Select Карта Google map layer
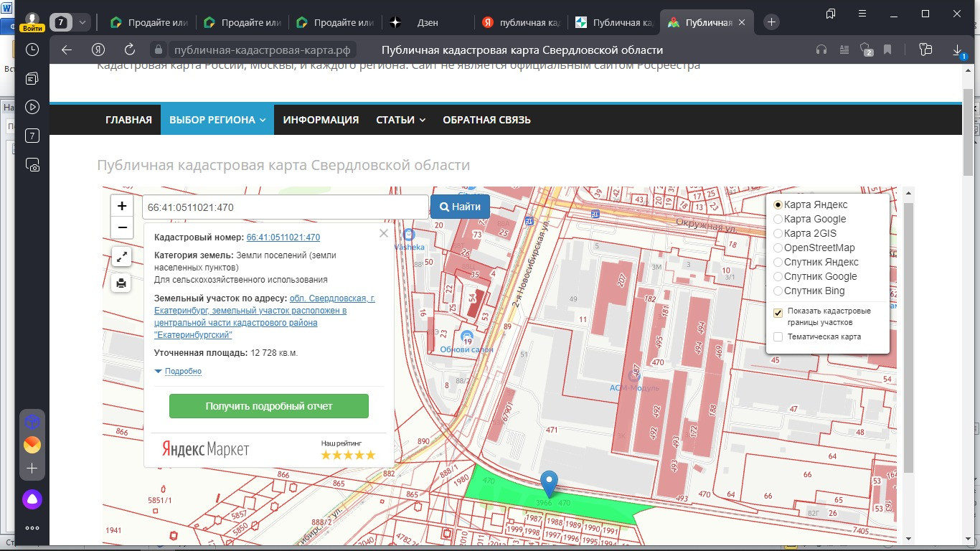The width and height of the screenshot is (980, 551). 778,219
